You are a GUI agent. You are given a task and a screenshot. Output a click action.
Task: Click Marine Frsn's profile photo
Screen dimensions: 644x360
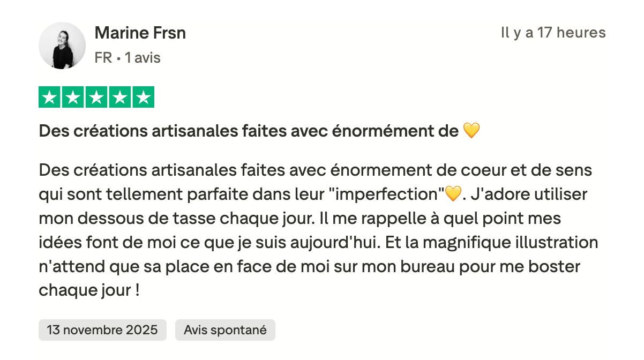point(62,46)
